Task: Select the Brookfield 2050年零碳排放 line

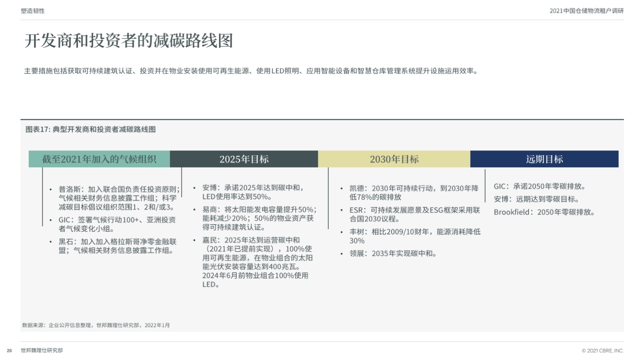Action: pos(544,212)
